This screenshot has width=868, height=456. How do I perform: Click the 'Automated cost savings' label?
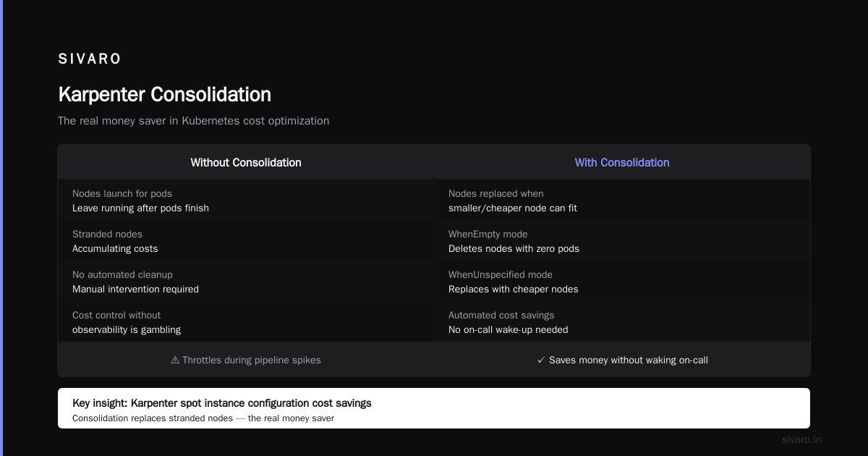tap(501, 316)
